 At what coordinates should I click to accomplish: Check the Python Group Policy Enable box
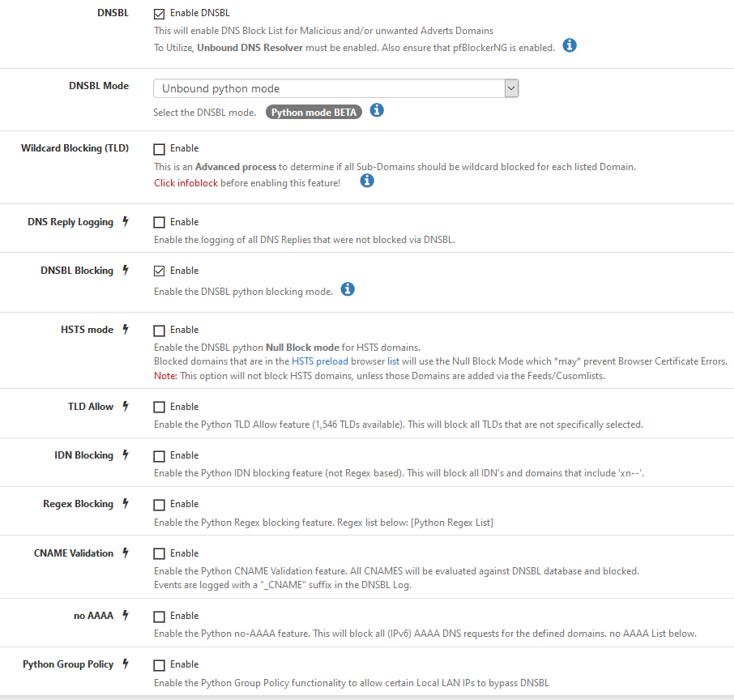159,665
